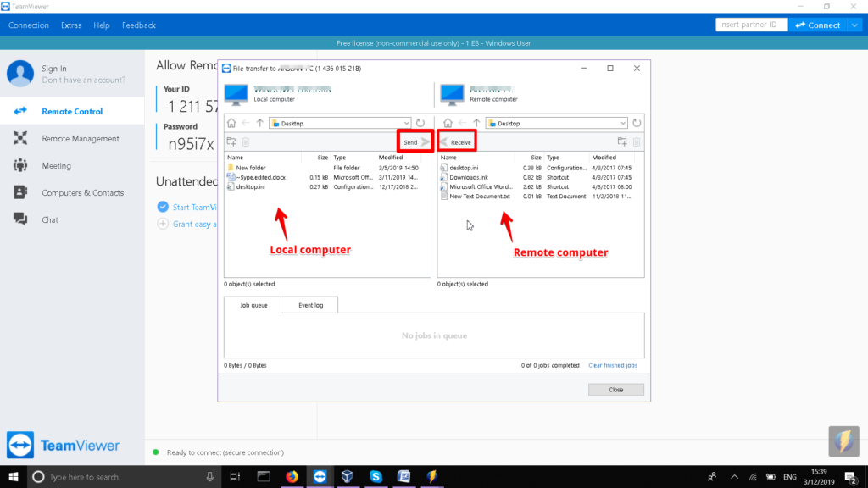868x488 pixels.
Task: Click the Send button
Action: [x=415, y=142]
